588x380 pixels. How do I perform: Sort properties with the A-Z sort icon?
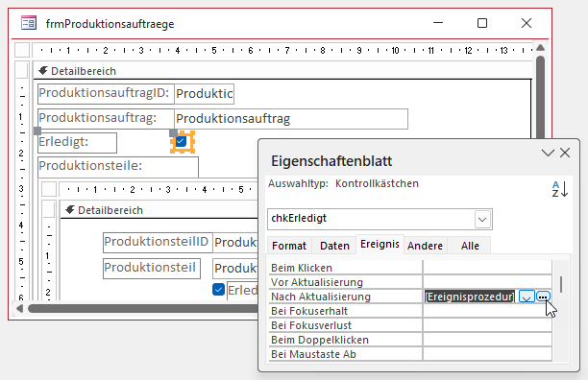pyautogui.click(x=559, y=189)
